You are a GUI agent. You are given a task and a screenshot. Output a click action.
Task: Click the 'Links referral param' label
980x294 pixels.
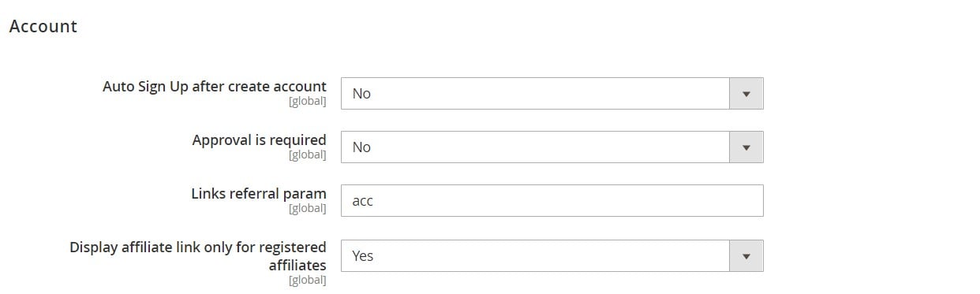[x=259, y=194]
